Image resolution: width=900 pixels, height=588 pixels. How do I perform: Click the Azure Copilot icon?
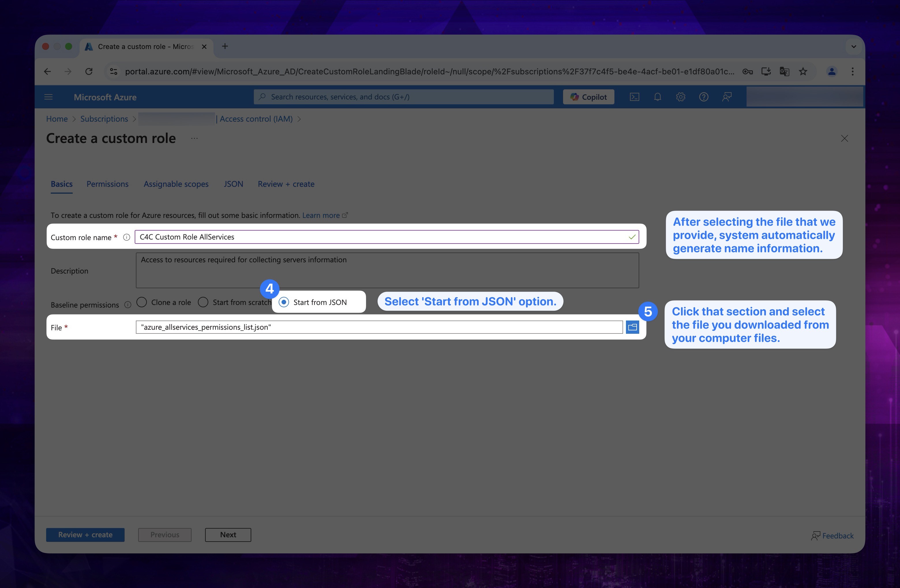tap(589, 97)
